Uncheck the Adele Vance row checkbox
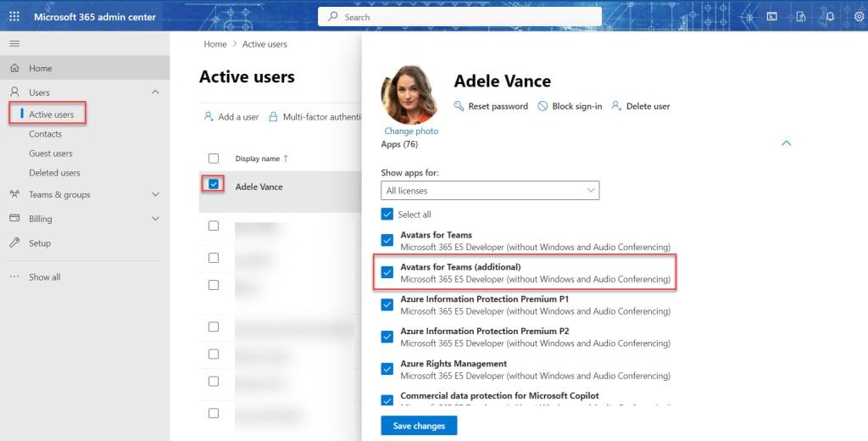 coord(214,184)
